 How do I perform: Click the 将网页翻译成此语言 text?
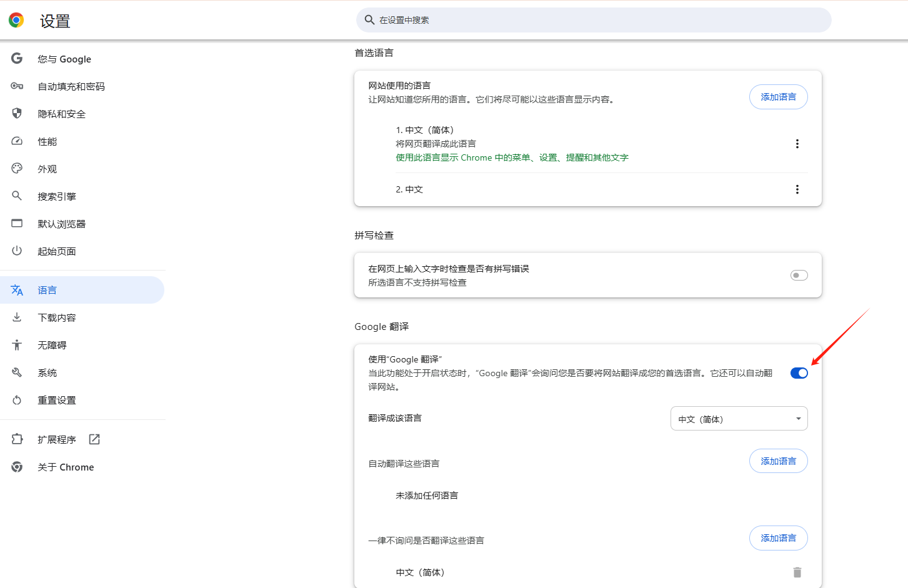pyautogui.click(x=436, y=144)
